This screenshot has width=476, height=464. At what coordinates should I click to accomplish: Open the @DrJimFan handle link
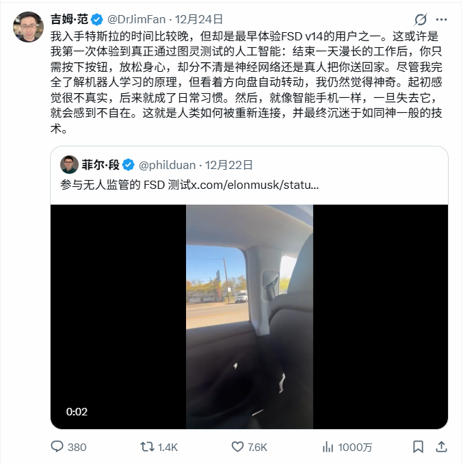coord(136,19)
